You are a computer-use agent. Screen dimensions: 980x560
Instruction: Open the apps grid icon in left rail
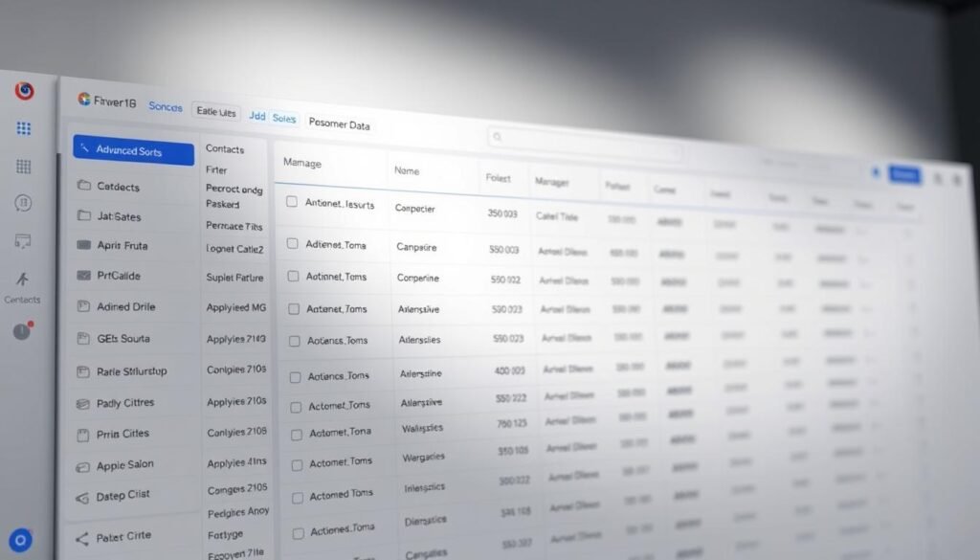pyautogui.click(x=22, y=127)
